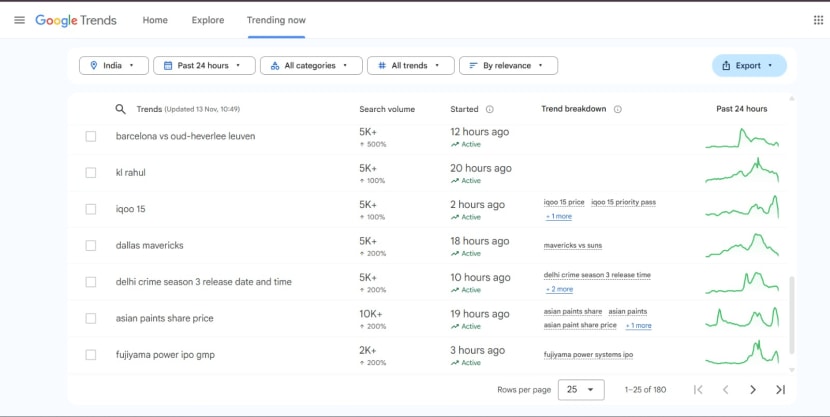Go to the Home tab

tap(155, 20)
